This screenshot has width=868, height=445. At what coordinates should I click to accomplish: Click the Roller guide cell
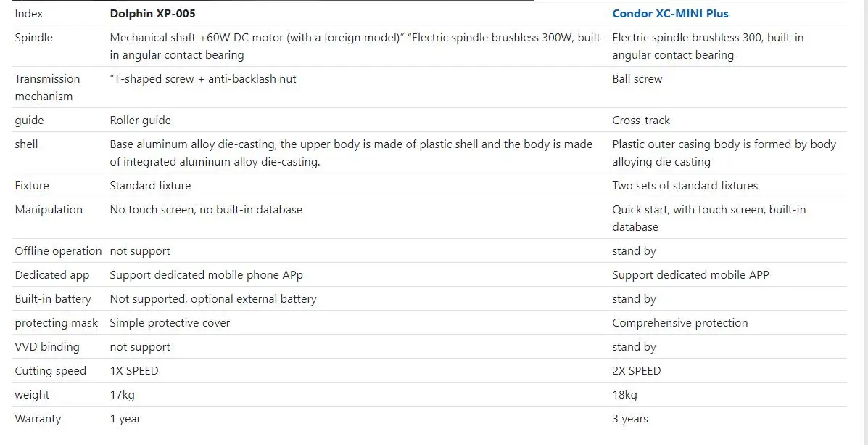pyautogui.click(x=140, y=120)
